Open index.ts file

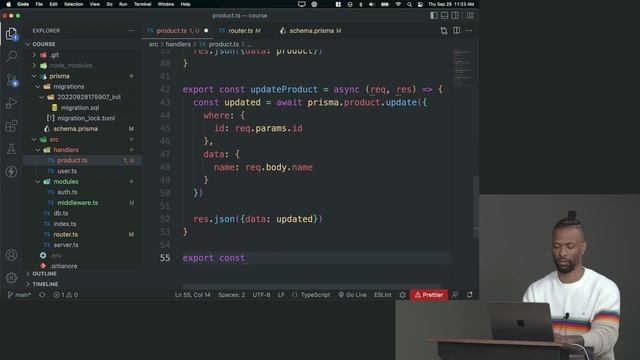click(x=64, y=224)
